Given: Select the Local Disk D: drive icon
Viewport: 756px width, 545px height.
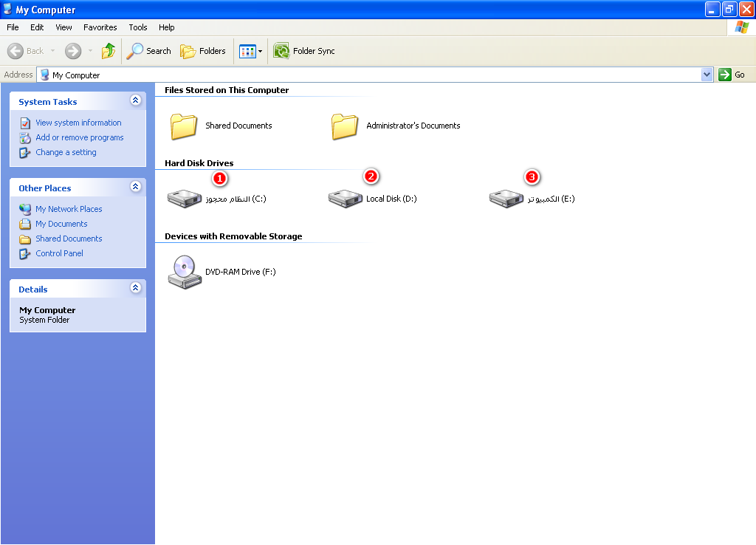Looking at the screenshot, I should coord(346,198).
